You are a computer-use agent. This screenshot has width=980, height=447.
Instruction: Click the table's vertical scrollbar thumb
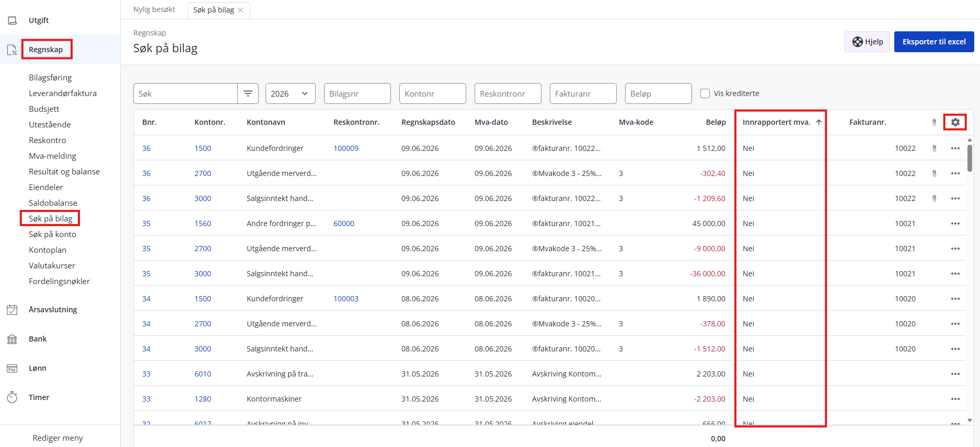coord(970,158)
